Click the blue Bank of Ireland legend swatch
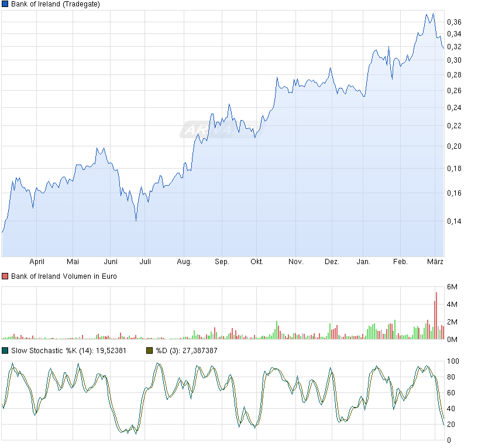 pos(5,4)
